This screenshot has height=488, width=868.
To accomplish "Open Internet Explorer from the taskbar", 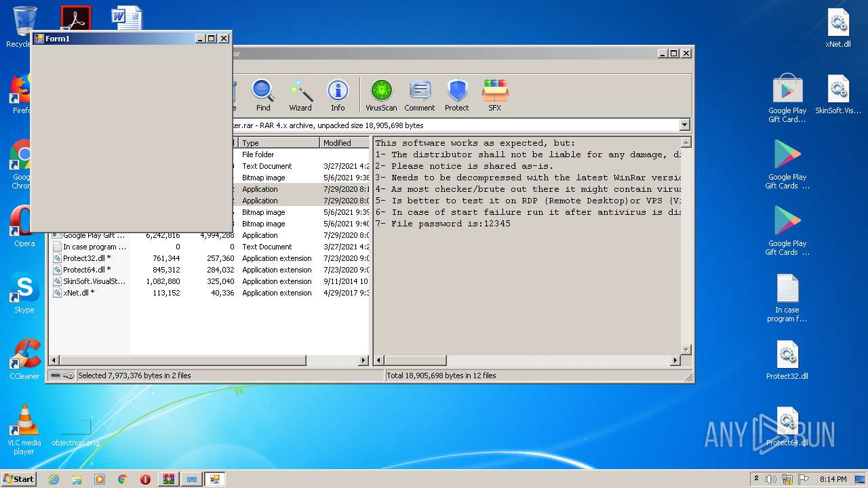I will 54,479.
